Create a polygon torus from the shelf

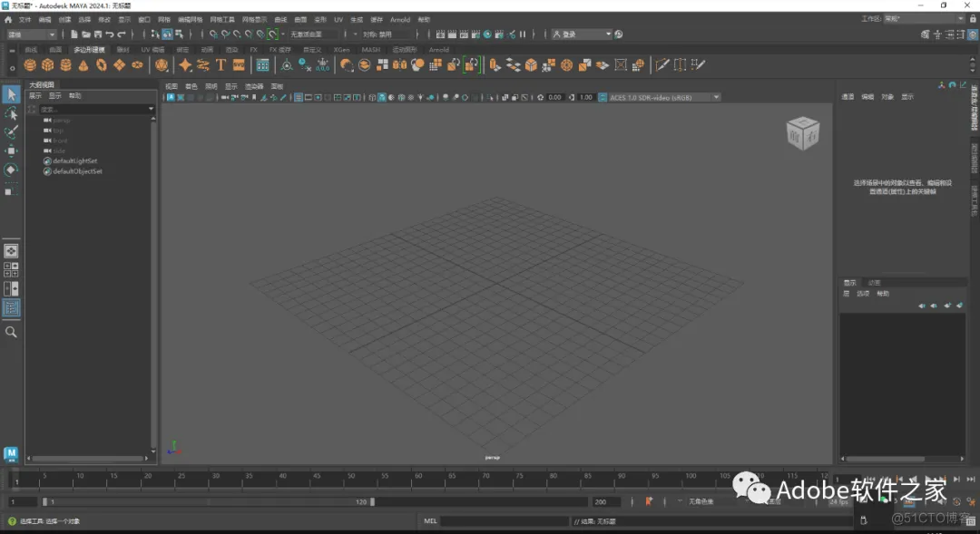102,65
